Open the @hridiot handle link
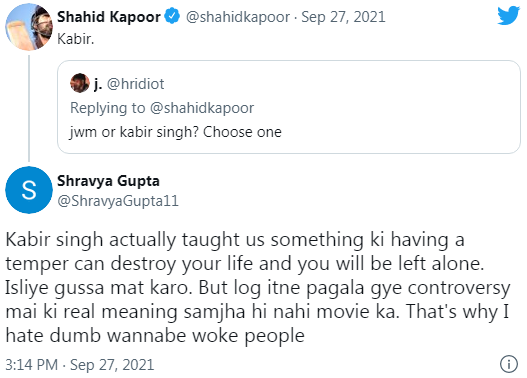 [x=135, y=84]
